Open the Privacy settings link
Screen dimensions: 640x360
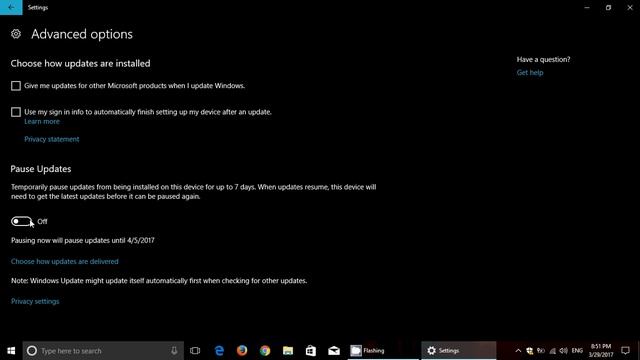coord(35,301)
